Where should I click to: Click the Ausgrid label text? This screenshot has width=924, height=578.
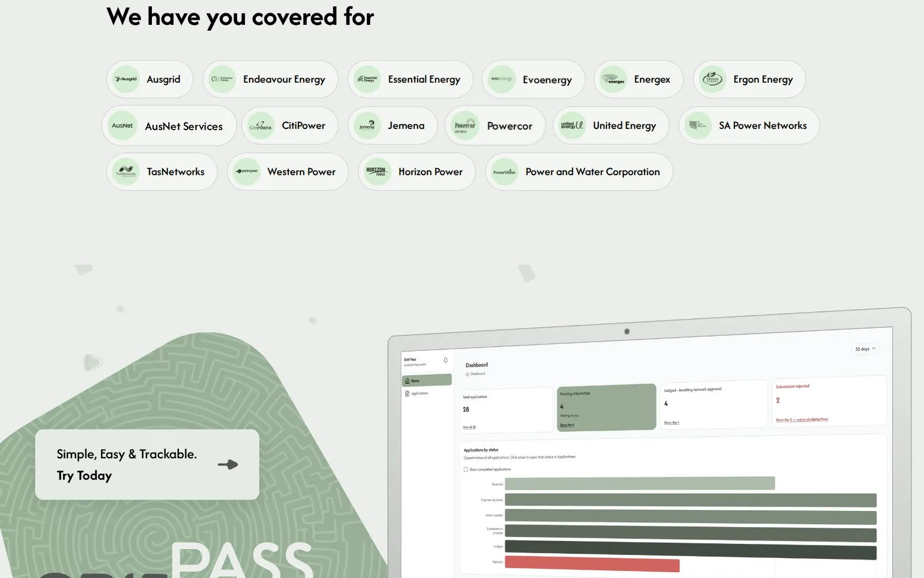pyautogui.click(x=163, y=79)
